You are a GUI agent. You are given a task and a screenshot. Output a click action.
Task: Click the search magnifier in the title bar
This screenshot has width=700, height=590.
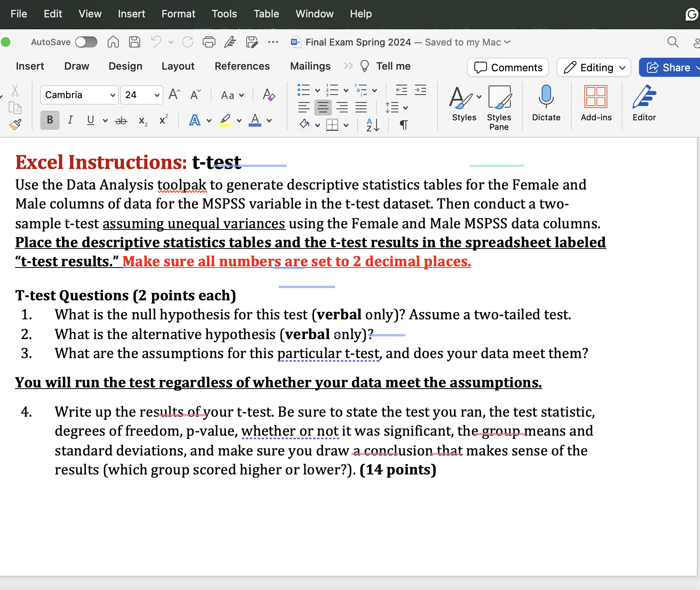tap(673, 42)
